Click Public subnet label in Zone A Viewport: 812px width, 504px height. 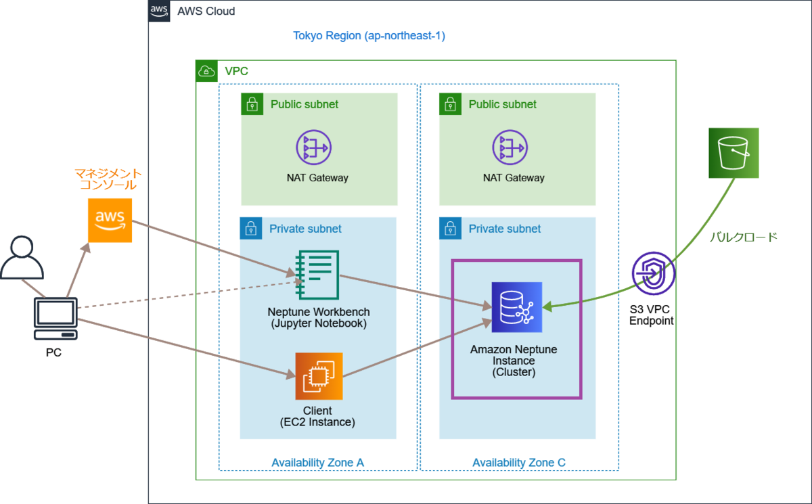click(x=304, y=104)
